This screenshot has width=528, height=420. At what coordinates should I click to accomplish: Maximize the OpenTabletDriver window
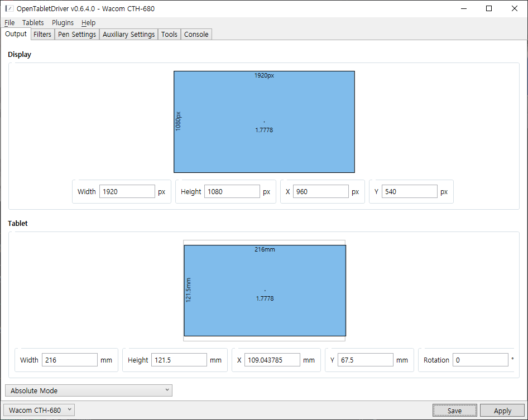click(x=489, y=8)
